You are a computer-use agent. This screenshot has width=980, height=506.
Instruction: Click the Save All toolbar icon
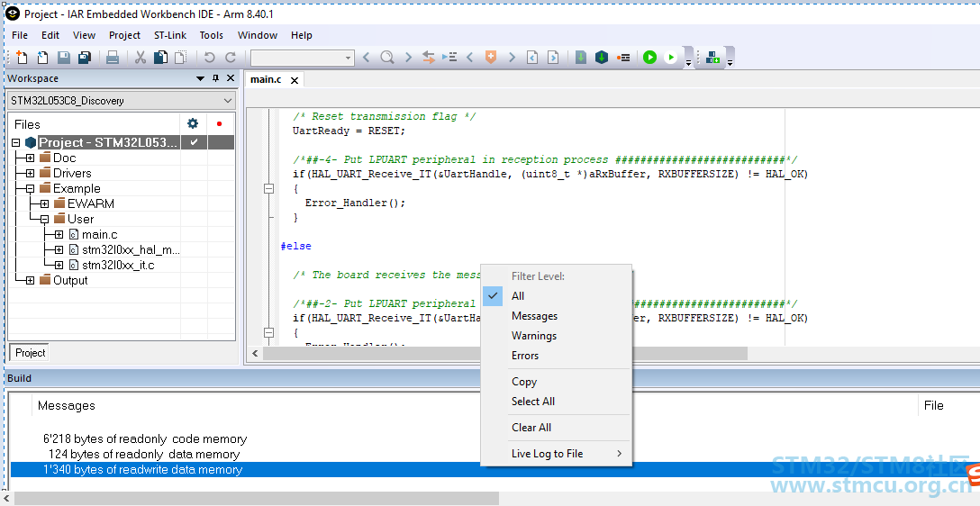(85, 58)
